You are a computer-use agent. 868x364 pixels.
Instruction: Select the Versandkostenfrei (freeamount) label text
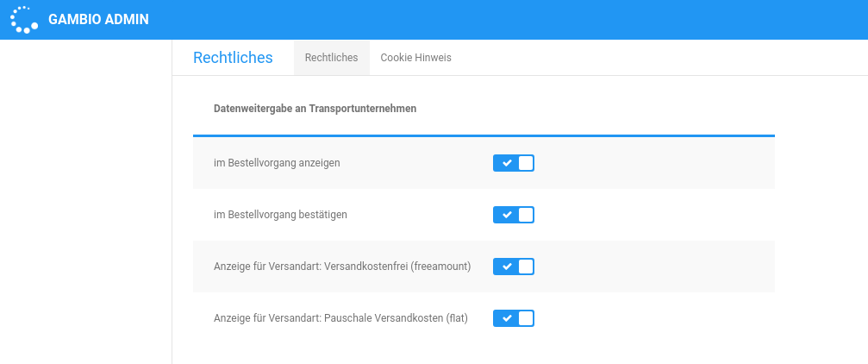(x=342, y=267)
